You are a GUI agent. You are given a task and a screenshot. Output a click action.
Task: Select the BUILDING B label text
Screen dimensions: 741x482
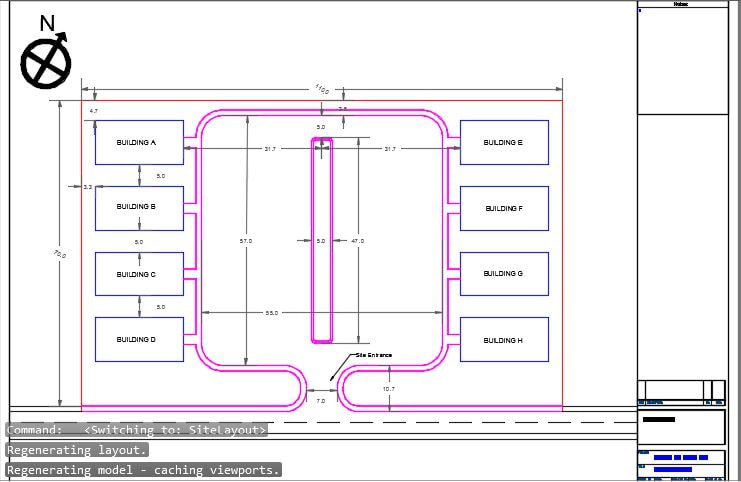pos(136,207)
